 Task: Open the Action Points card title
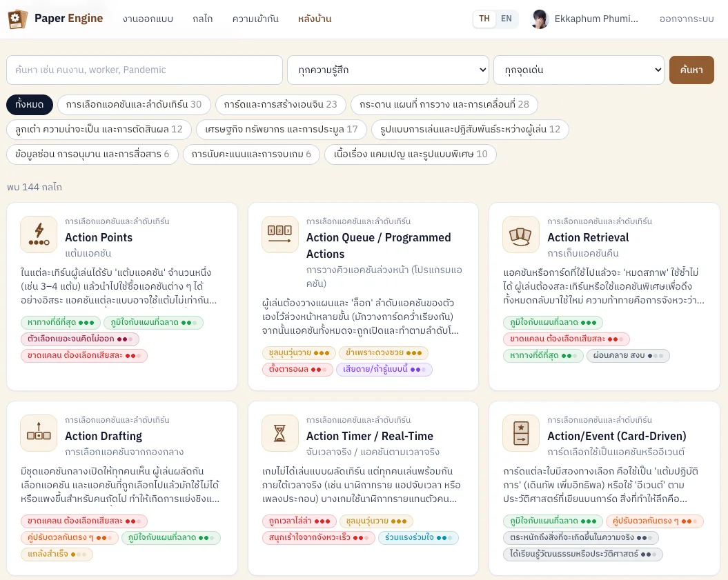(99, 237)
